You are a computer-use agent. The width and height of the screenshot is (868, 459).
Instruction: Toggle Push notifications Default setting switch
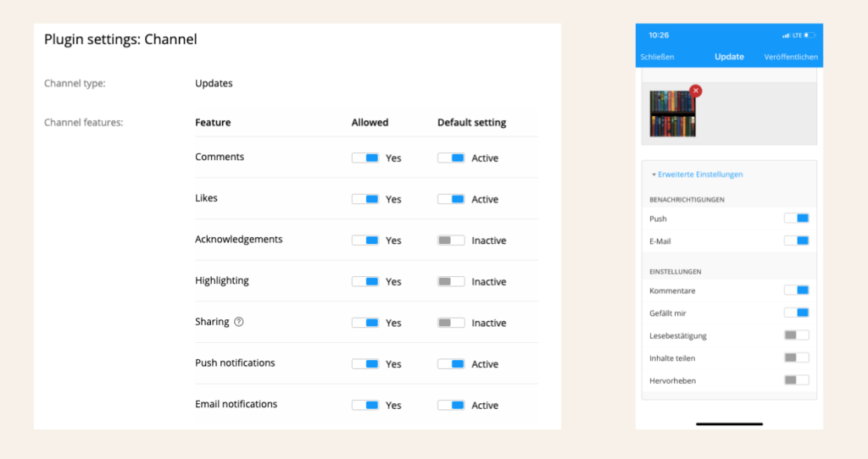(451, 364)
